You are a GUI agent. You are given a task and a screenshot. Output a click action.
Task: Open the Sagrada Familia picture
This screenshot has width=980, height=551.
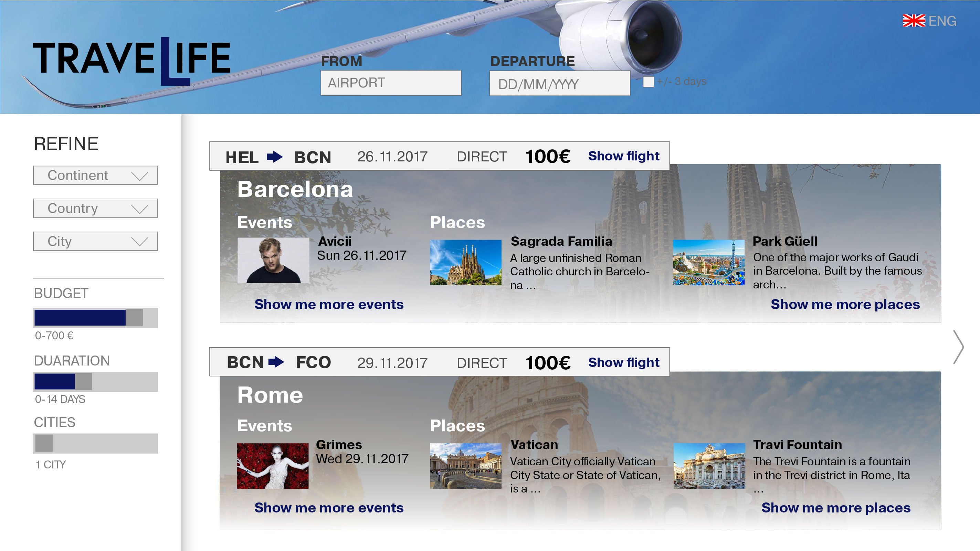tap(466, 262)
